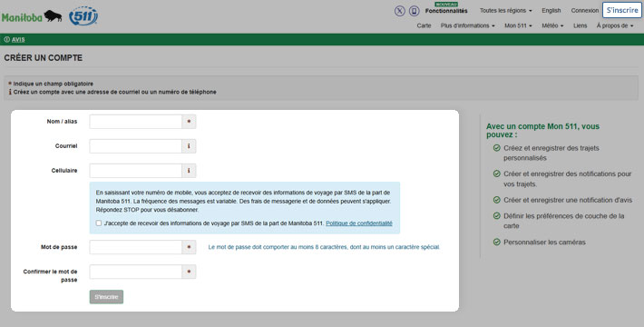Click the AVIS info circle icon
The width and height of the screenshot is (644, 327).
[x=7, y=39]
